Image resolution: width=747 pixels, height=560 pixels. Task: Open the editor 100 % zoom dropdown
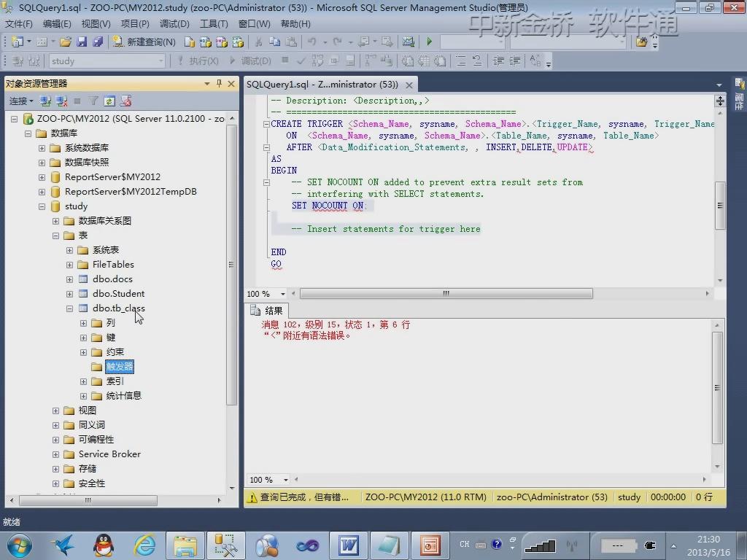coord(283,294)
